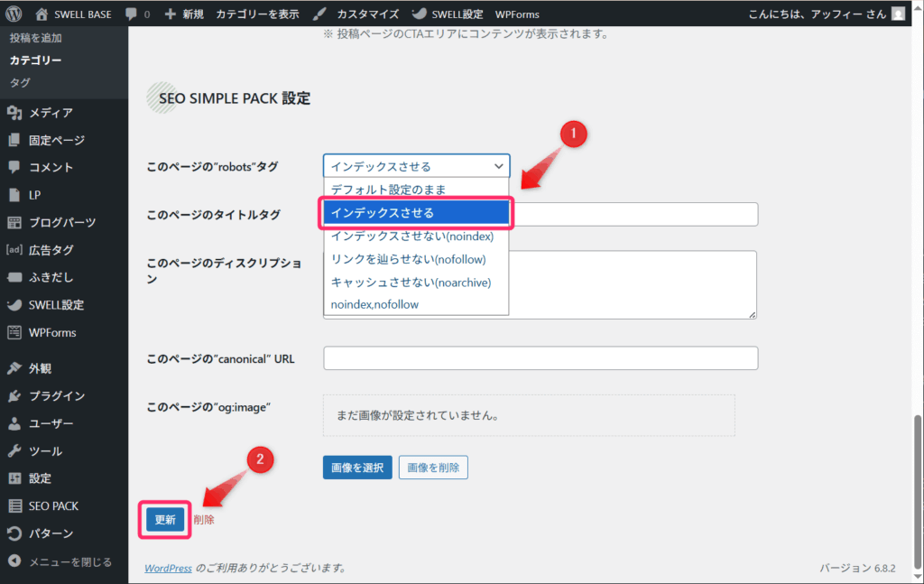Open 投稿を追加 submenu item

pyautogui.click(x=35, y=38)
